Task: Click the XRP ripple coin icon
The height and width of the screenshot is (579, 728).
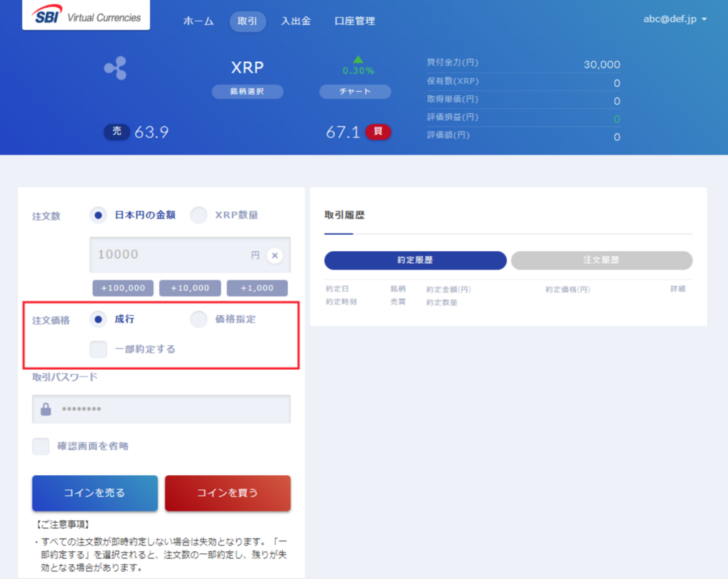Action: coord(114,68)
